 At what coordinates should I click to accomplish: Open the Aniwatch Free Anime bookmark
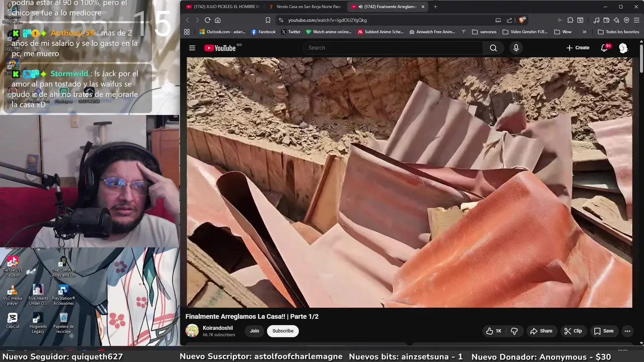coord(432,32)
